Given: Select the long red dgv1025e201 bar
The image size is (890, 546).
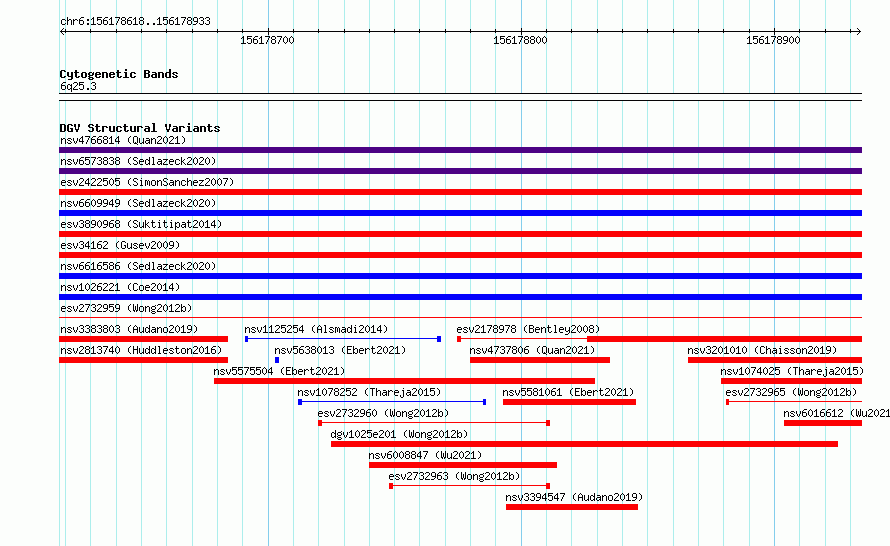Looking at the screenshot, I should point(585,444).
